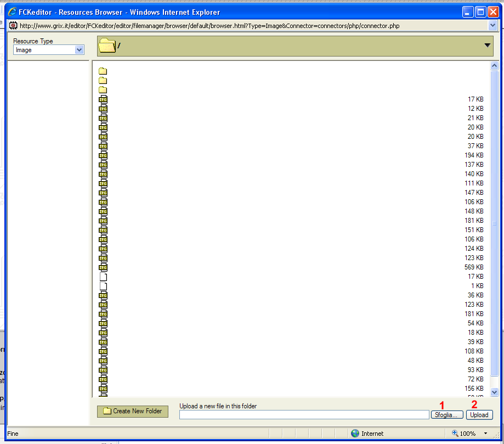This screenshot has height=444, width=504.
Task: Select the JPG file icon beside 194 KB
Action: tap(103, 155)
